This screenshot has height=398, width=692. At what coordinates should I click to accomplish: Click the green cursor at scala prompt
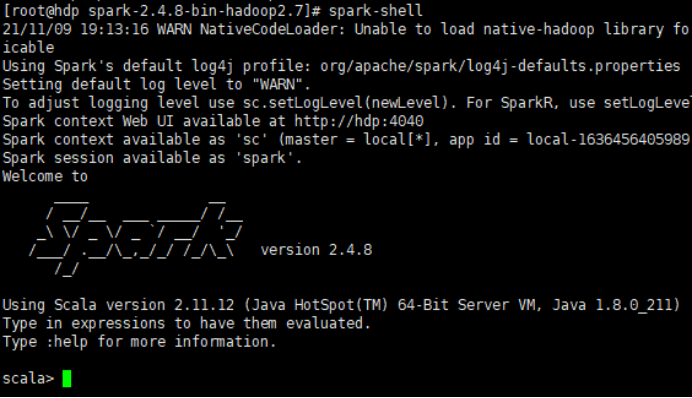[x=67, y=379]
